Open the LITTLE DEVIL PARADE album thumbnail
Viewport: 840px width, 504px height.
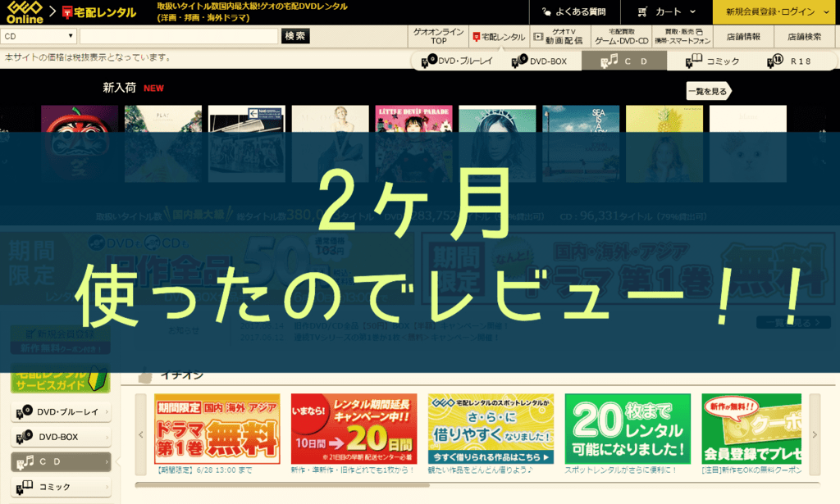[x=413, y=143]
